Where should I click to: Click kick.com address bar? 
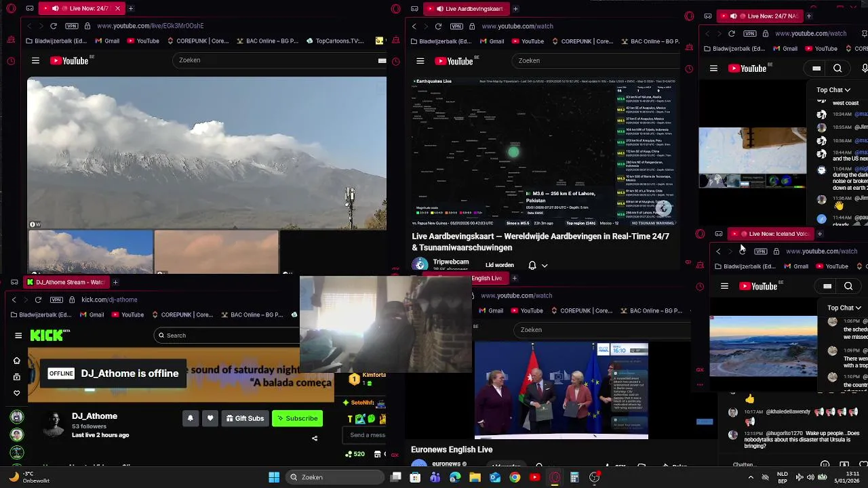109,300
